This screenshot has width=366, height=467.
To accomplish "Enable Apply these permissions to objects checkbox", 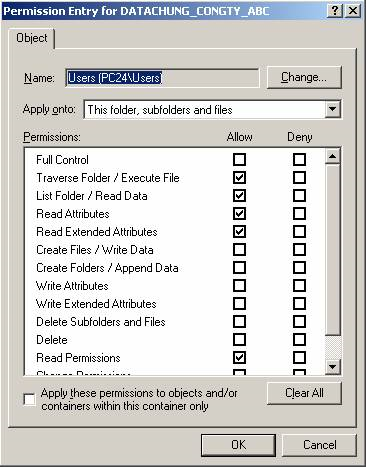I will (29, 399).
